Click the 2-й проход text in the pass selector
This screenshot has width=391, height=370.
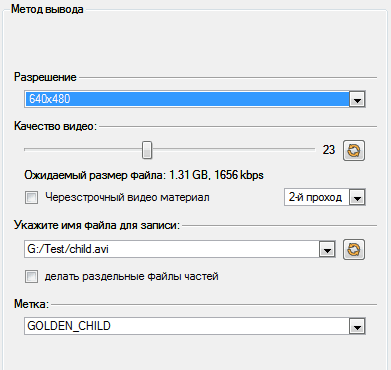pos(315,197)
